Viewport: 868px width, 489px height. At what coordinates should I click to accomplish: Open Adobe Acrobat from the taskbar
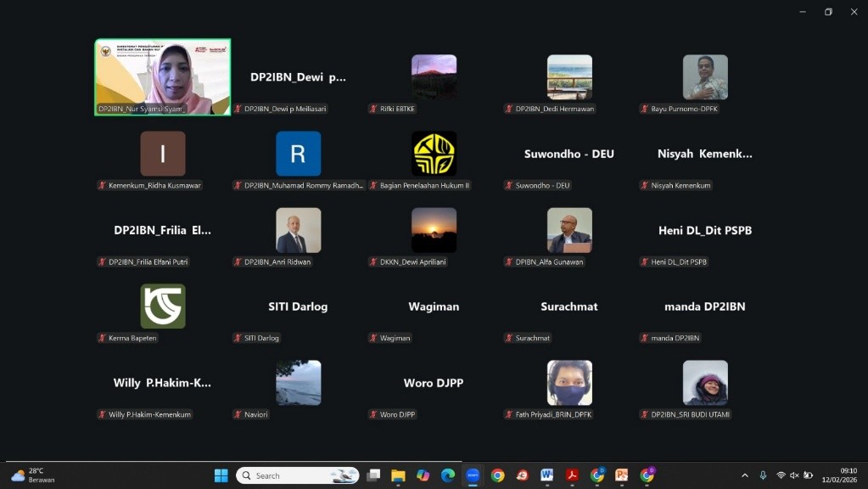572,475
